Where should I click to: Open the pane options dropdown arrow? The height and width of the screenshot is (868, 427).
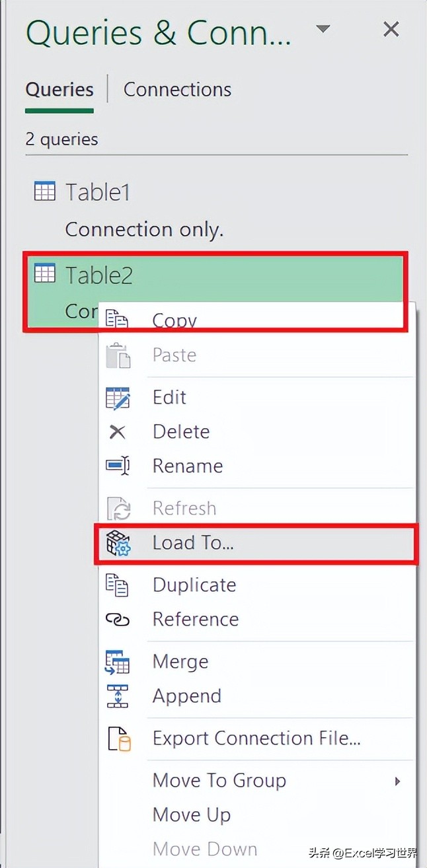point(323,28)
